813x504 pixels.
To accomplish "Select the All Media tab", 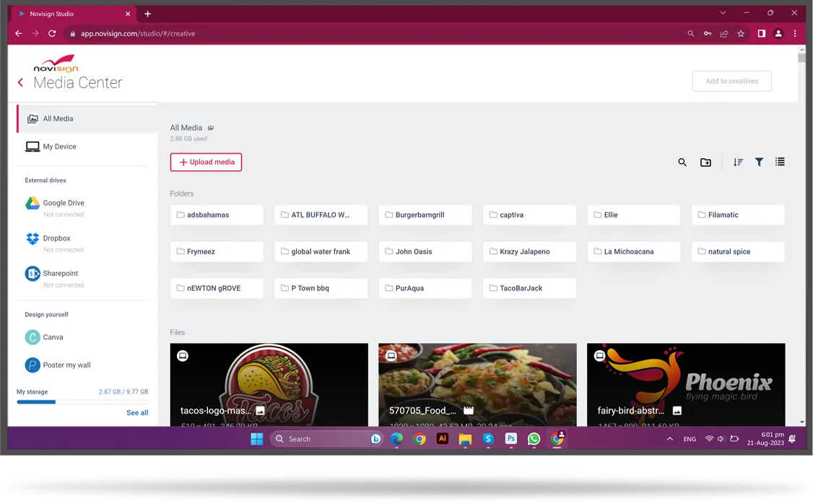I will tap(58, 118).
